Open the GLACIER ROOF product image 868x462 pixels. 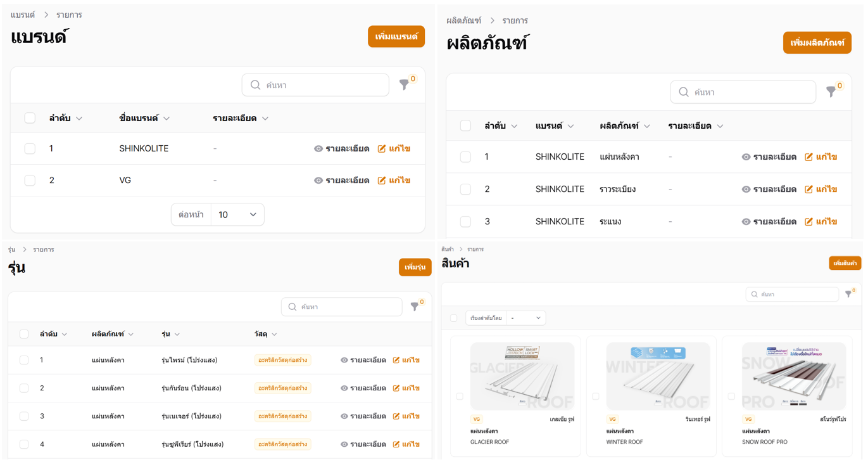pos(522,376)
